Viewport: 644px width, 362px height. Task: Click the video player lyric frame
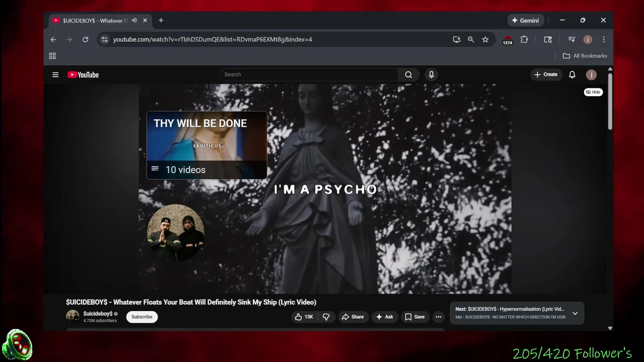point(325,189)
